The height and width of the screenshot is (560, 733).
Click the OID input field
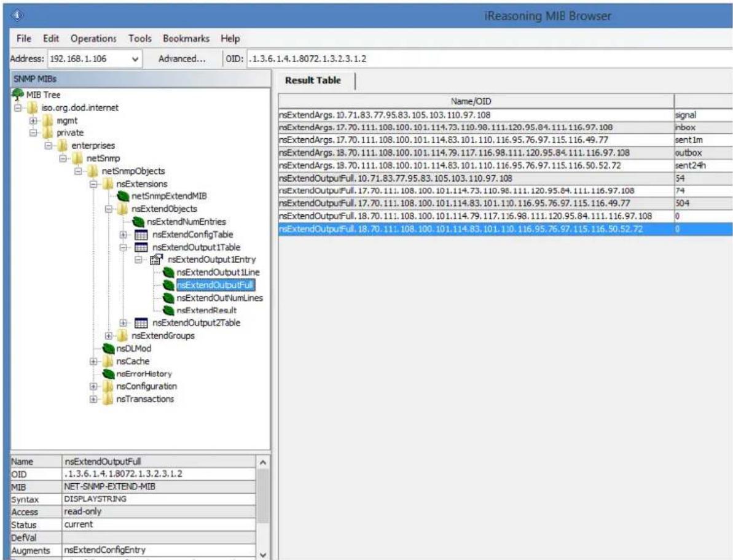point(490,59)
